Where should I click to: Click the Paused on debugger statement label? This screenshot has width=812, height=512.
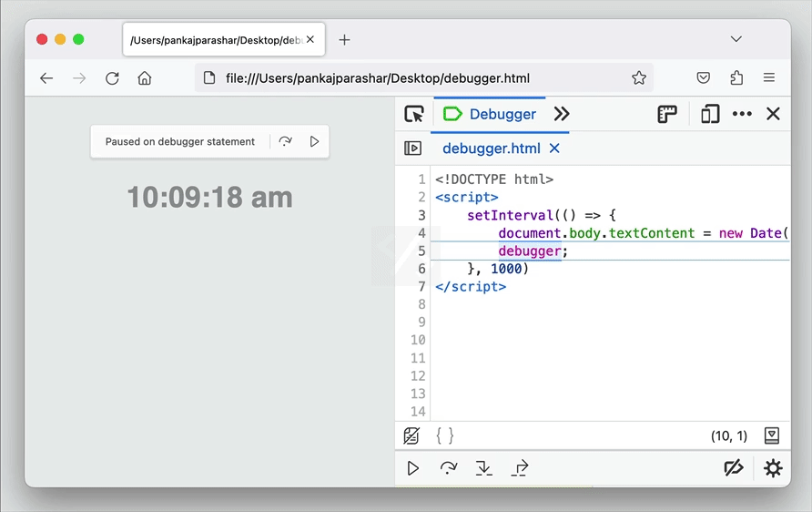pyautogui.click(x=180, y=141)
